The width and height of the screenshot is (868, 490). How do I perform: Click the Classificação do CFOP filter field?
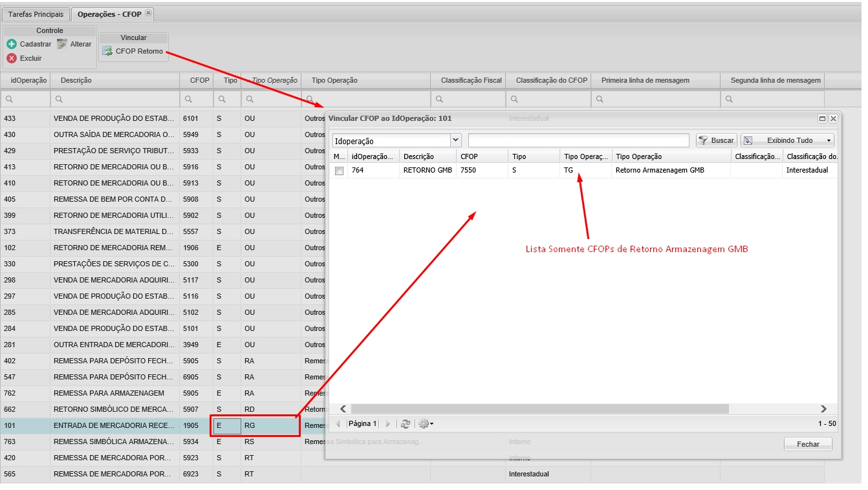548,99
